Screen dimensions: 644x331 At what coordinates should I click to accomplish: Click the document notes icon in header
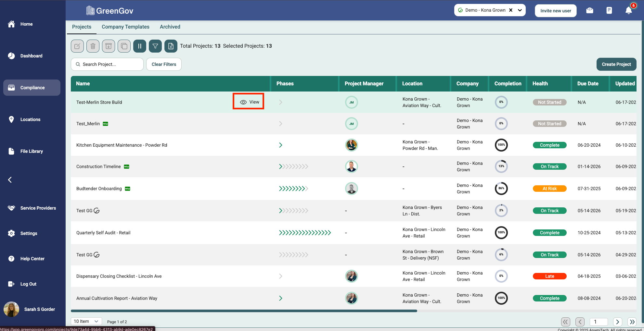(609, 10)
